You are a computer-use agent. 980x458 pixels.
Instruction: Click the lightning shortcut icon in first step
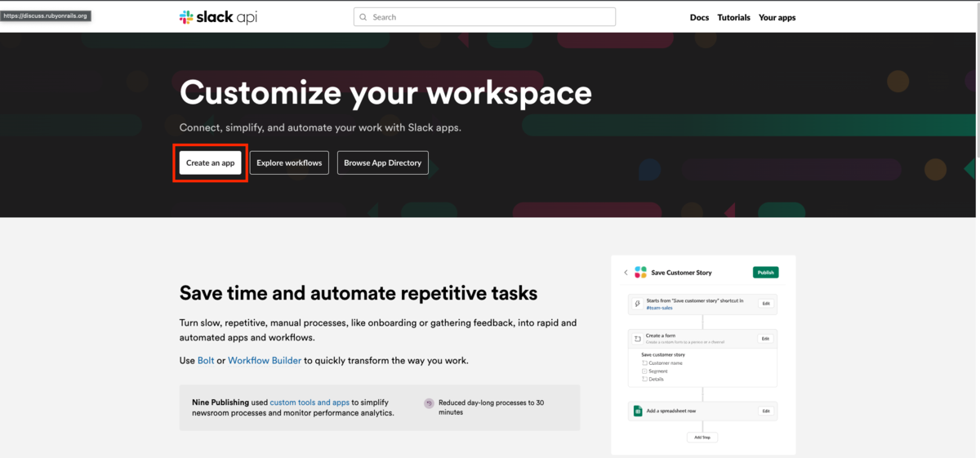pos(638,304)
